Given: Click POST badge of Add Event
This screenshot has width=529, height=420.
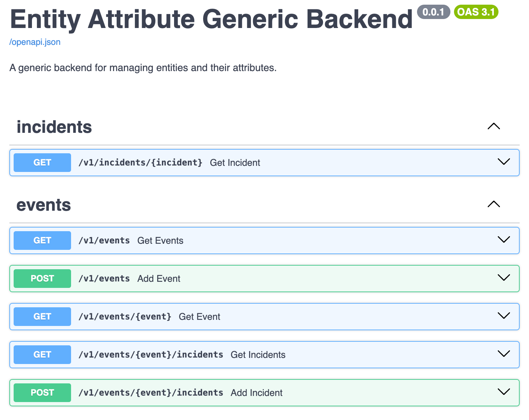Looking at the screenshot, I should tap(42, 279).
